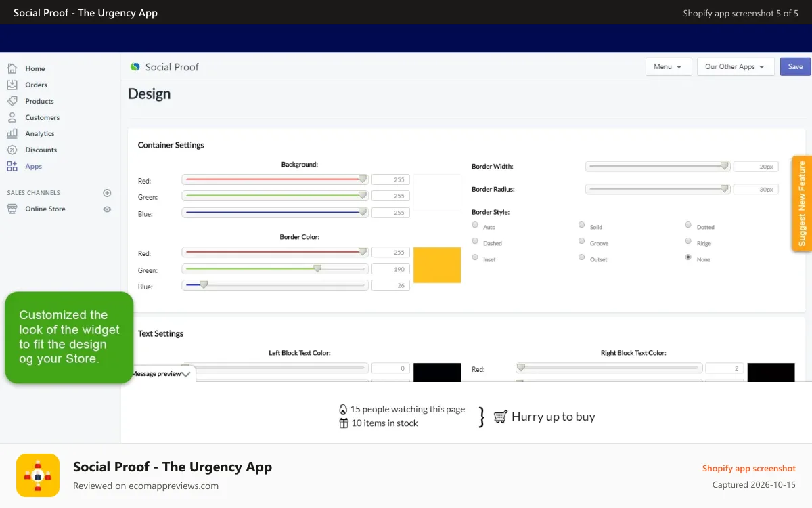Click the Online Store storefront icon
Viewport: 812px width, 508px height.
coord(12,209)
